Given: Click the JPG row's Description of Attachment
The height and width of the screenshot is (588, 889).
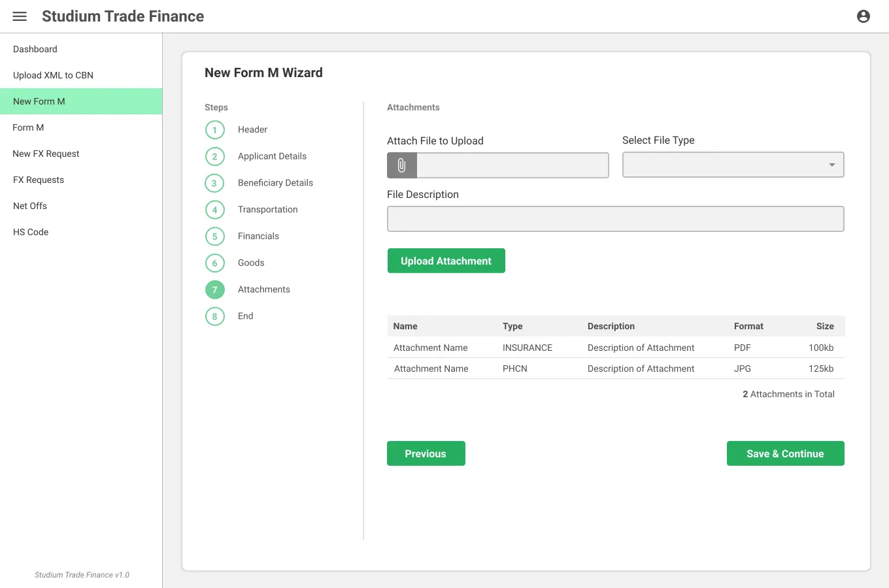Looking at the screenshot, I should pos(641,368).
